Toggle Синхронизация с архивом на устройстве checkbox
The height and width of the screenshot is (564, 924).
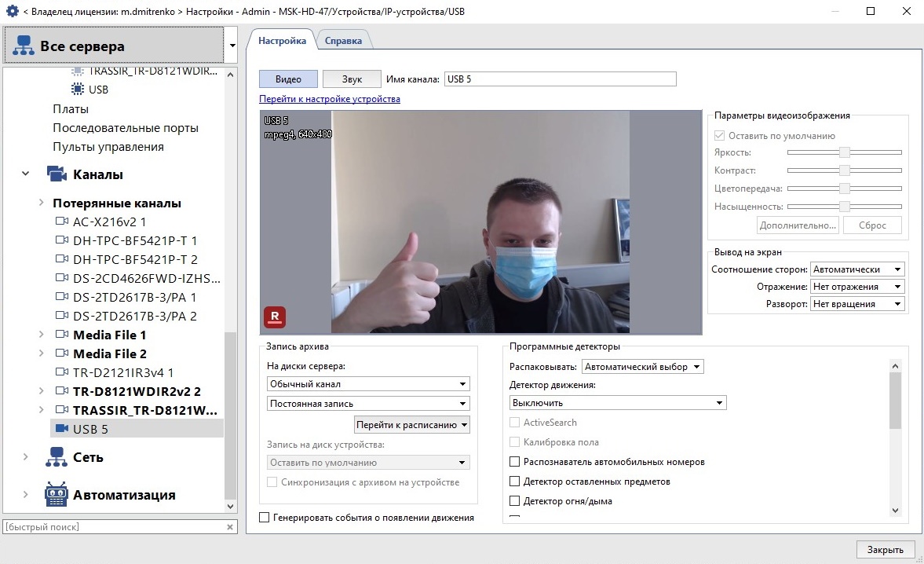click(272, 482)
